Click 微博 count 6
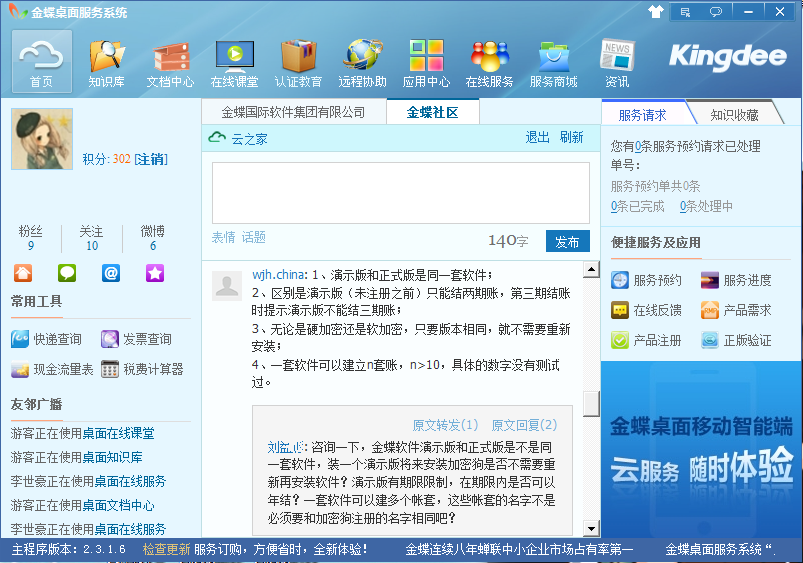The image size is (803, 563). coord(153,246)
